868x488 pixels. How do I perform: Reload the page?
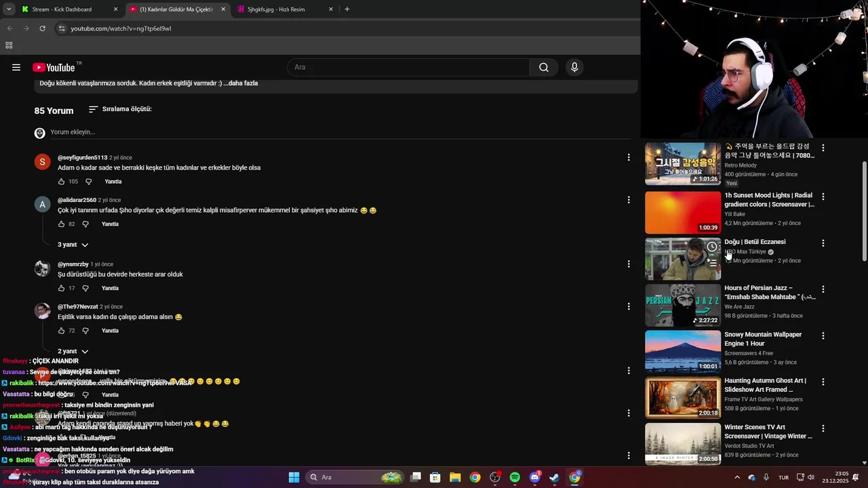42,28
